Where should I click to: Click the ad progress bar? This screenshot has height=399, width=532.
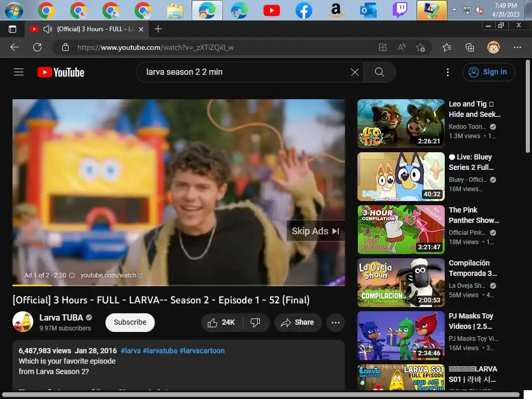pos(179,285)
